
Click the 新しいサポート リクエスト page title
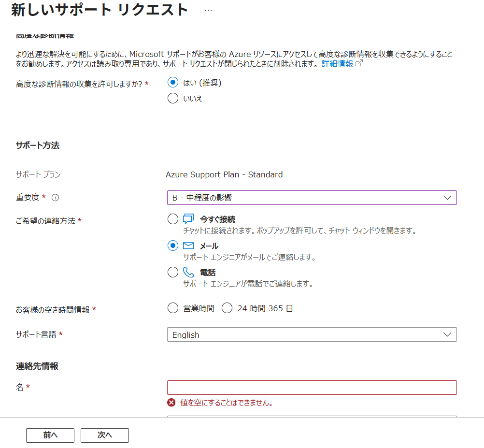(x=100, y=10)
